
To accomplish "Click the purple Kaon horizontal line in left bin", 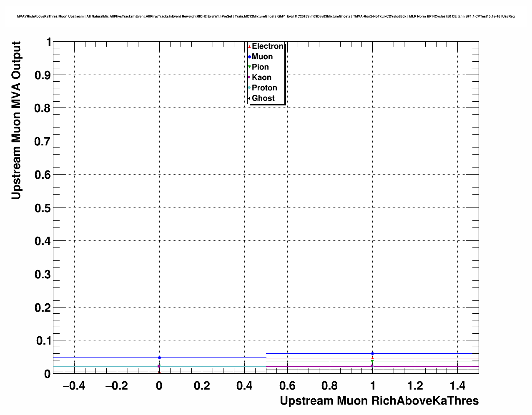I will pos(104,367).
